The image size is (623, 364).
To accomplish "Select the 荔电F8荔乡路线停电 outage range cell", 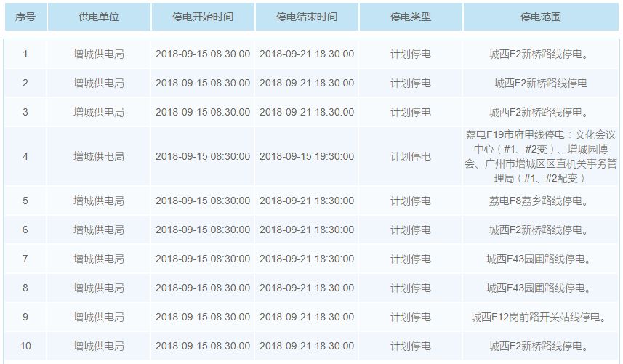I will (540, 201).
